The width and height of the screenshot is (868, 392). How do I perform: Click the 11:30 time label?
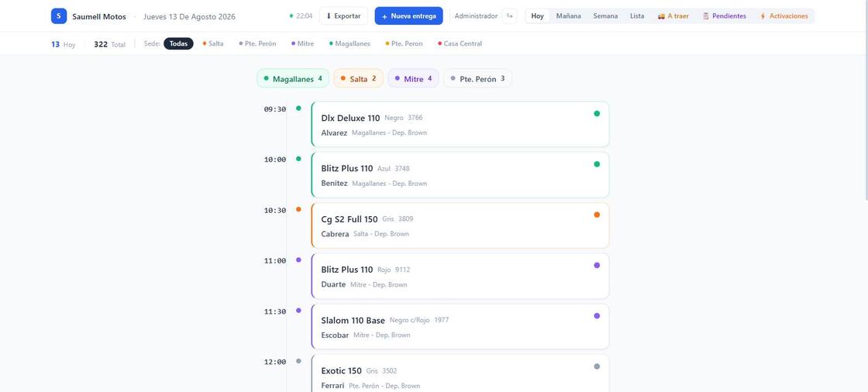(x=275, y=311)
